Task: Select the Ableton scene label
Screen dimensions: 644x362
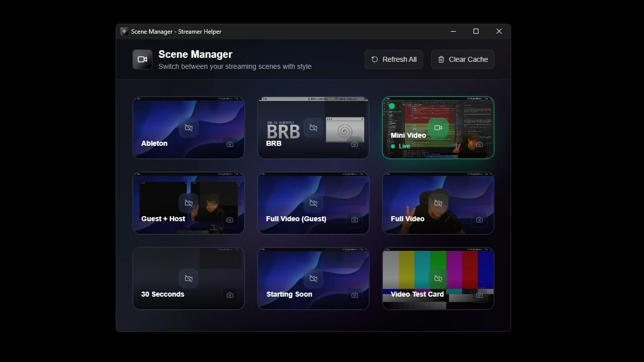Action: click(x=154, y=143)
